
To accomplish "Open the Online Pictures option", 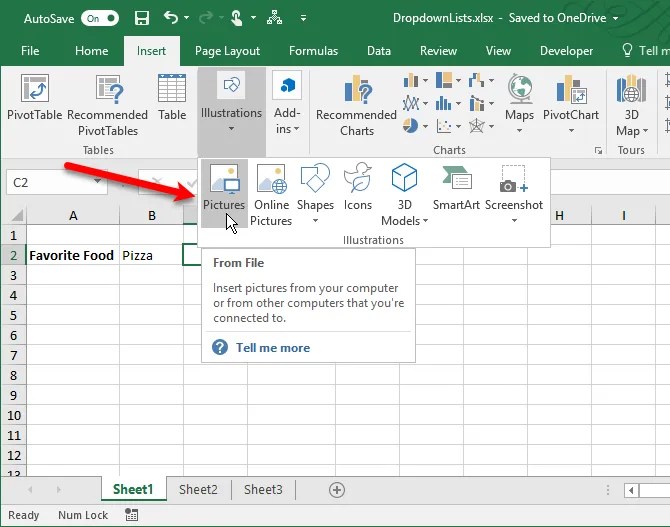I will point(271,194).
